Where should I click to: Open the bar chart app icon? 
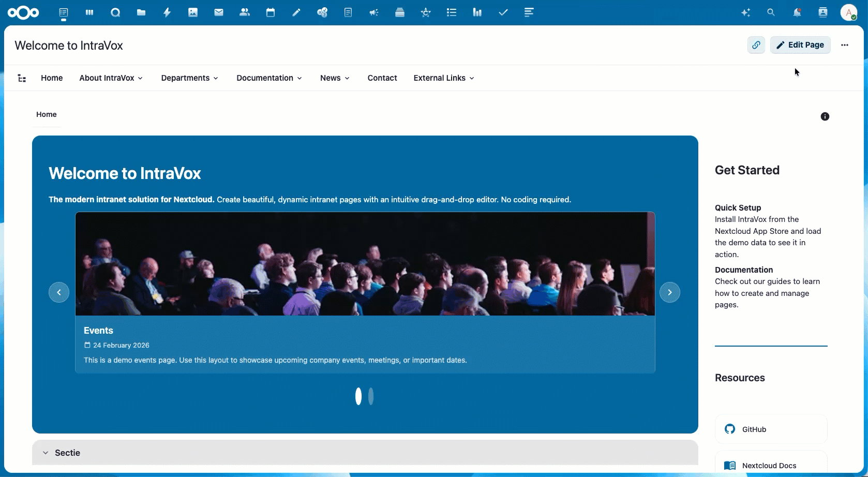click(x=477, y=12)
